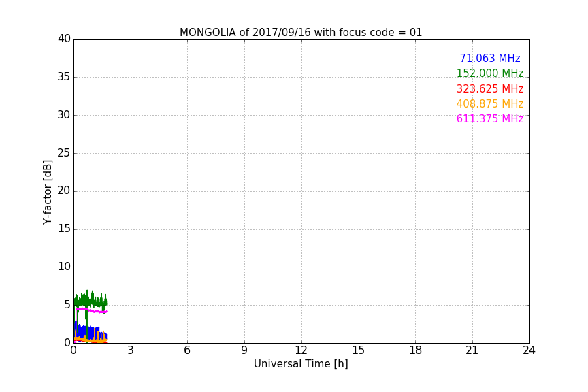This screenshot has width=588, height=392.
Task: Click the x-axis tick label '6'
Action: click(187, 350)
